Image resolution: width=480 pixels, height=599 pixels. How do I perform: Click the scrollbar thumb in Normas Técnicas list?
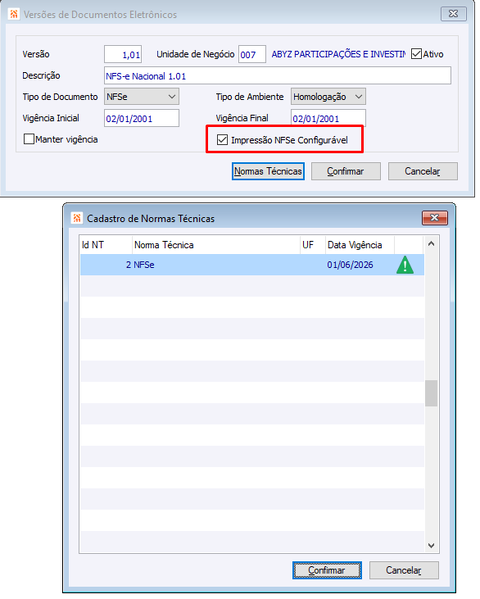tap(431, 393)
